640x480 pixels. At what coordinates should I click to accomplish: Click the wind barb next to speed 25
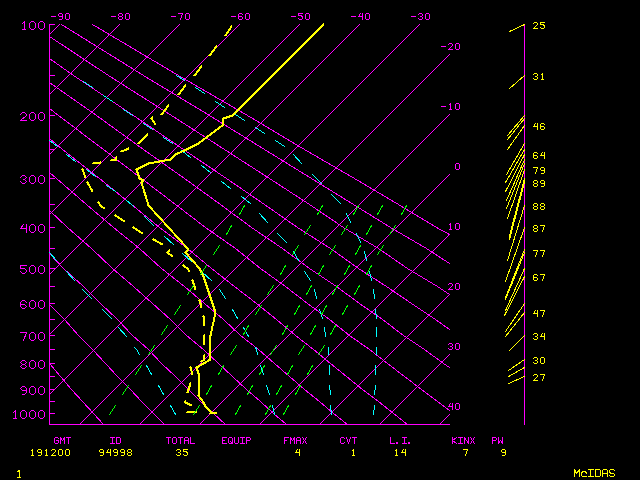tap(516, 29)
